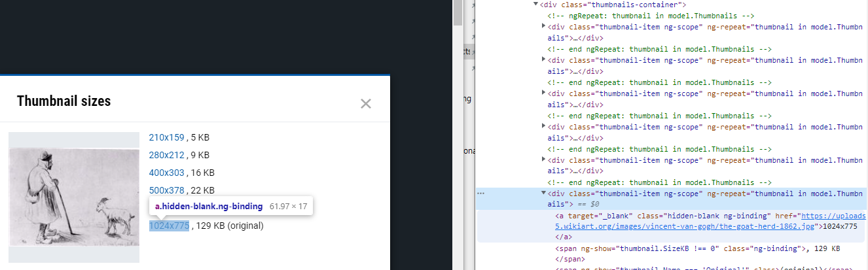Collapse the selected thumbnail-item div node
This screenshot has height=270, width=868.
coord(544,193)
